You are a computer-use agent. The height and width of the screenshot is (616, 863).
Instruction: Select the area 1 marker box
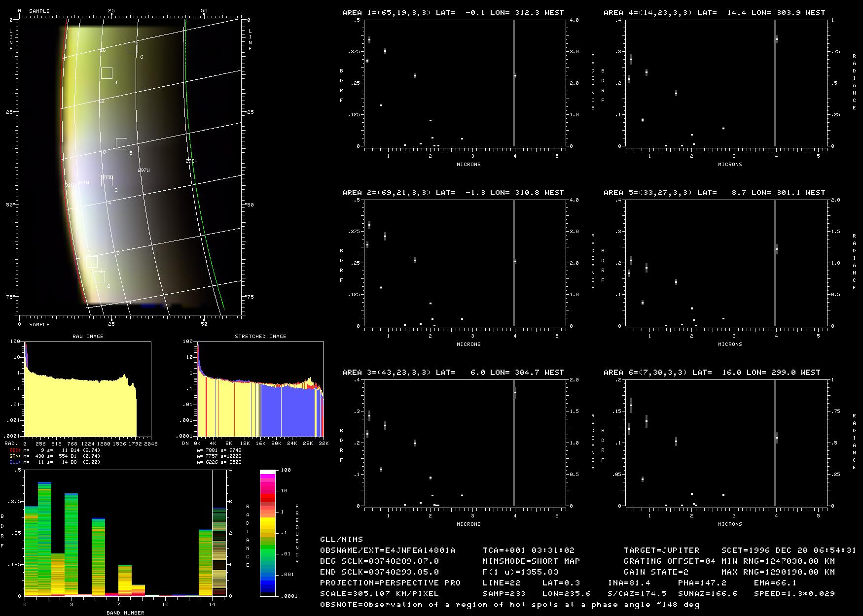pos(92,262)
